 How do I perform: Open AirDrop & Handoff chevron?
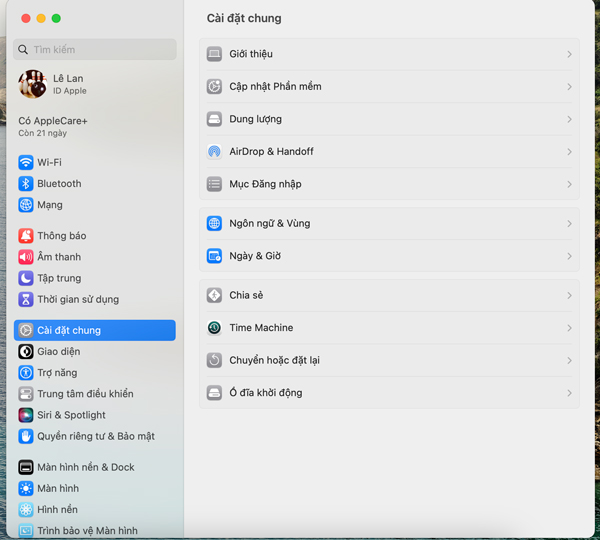click(569, 152)
